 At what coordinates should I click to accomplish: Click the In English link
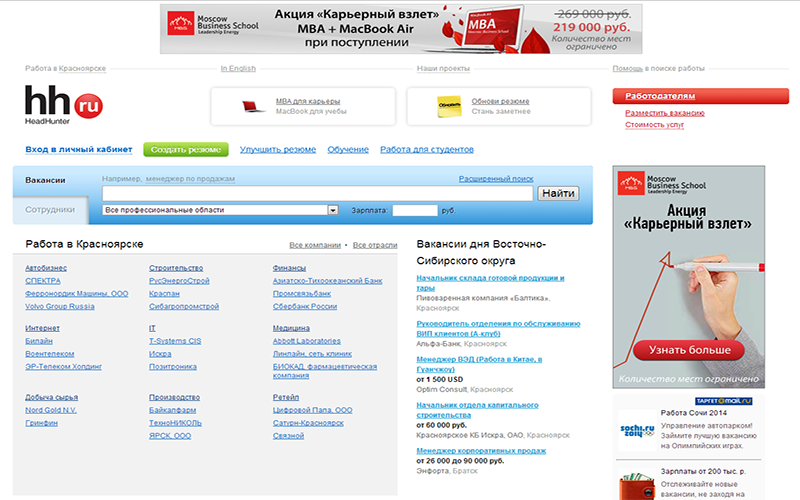click(238, 68)
